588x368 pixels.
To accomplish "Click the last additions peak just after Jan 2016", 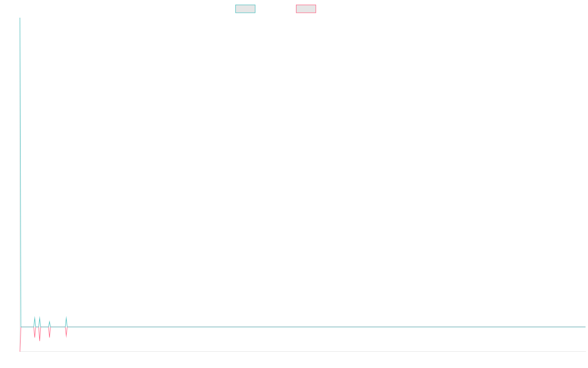I will pos(66,317).
